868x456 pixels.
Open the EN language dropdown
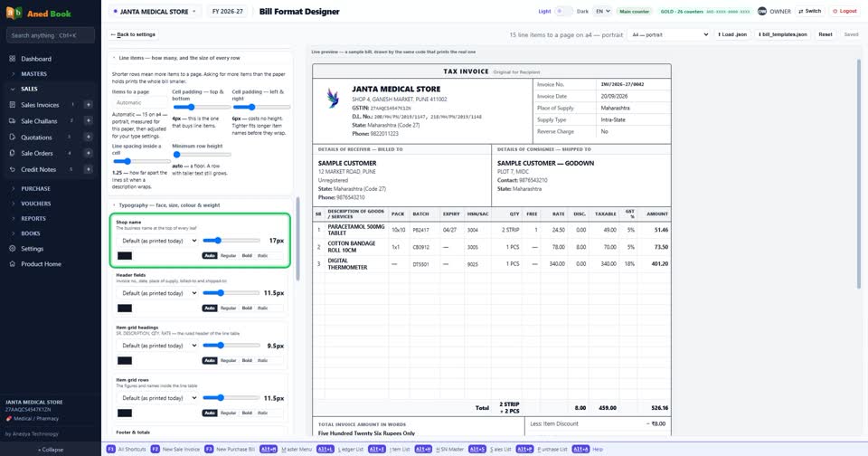602,11
